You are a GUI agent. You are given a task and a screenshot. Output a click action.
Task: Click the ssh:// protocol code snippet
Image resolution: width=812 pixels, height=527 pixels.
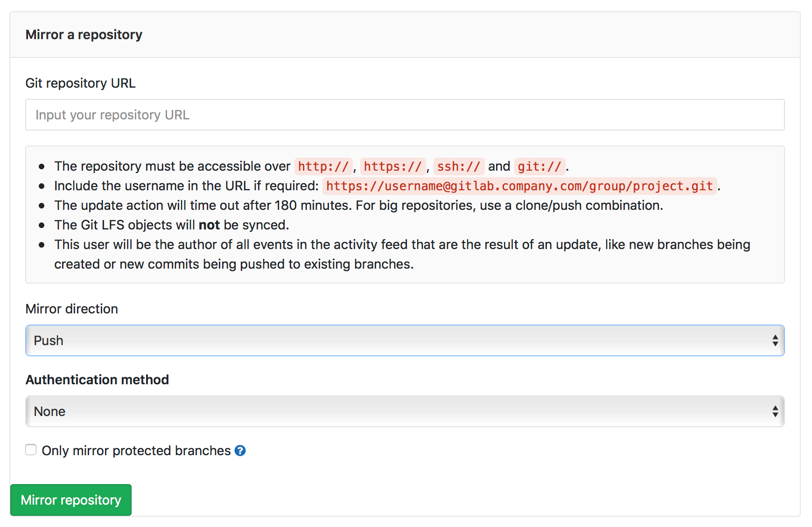point(459,166)
